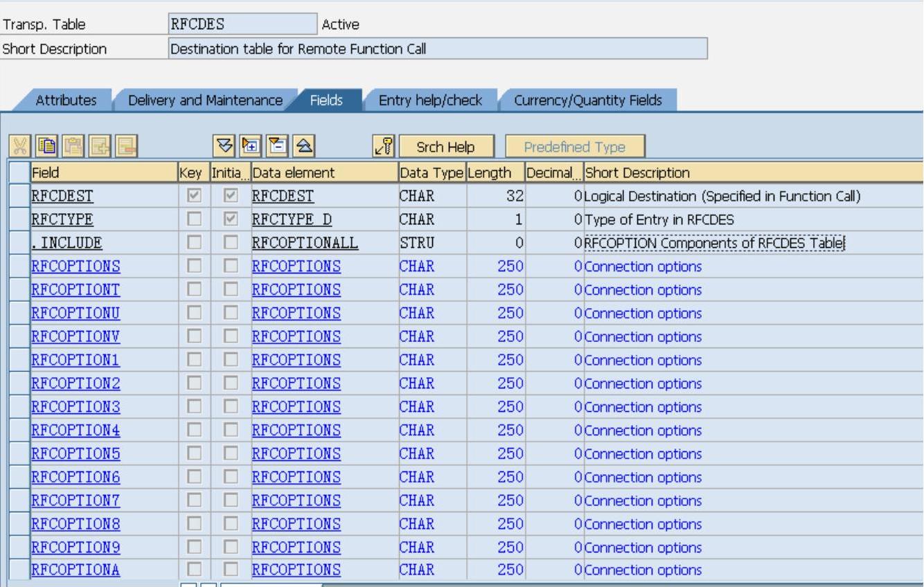This screenshot has height=587, width=924.
Task: Toggle Initial checkbox for RFCTYPE
Action: click(231, 219)
